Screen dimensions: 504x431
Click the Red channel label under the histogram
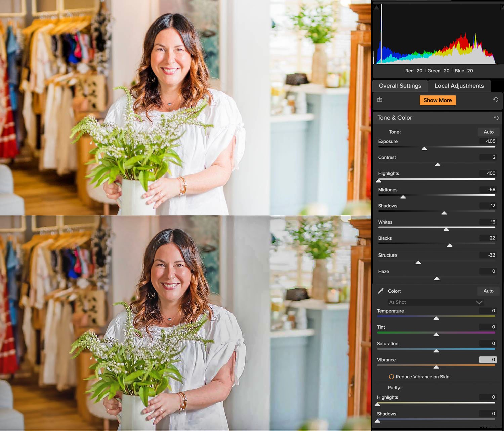(x=409, y=71)
